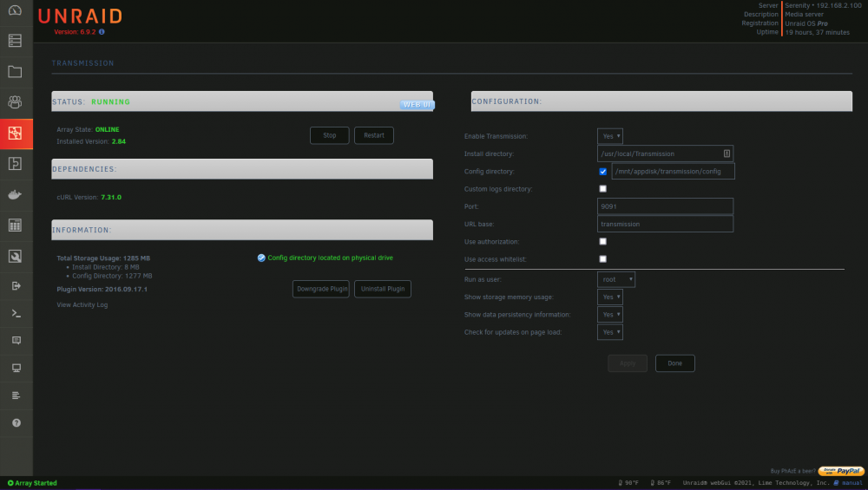Screen dimensions: 868x490
Task: Click the 'Installed Version: 2.84' text
Action: pos(91,141)
